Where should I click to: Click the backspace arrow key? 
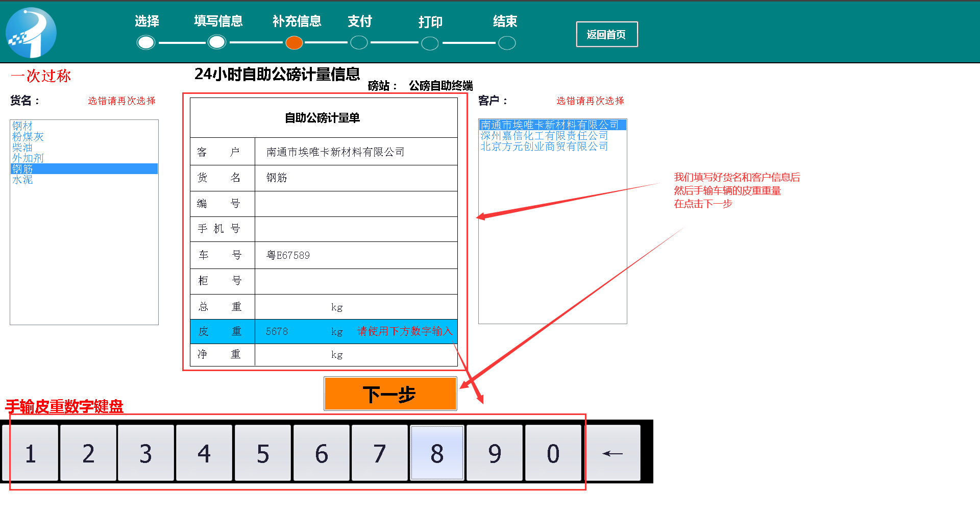pyautogui.click(x=612, y=453)
